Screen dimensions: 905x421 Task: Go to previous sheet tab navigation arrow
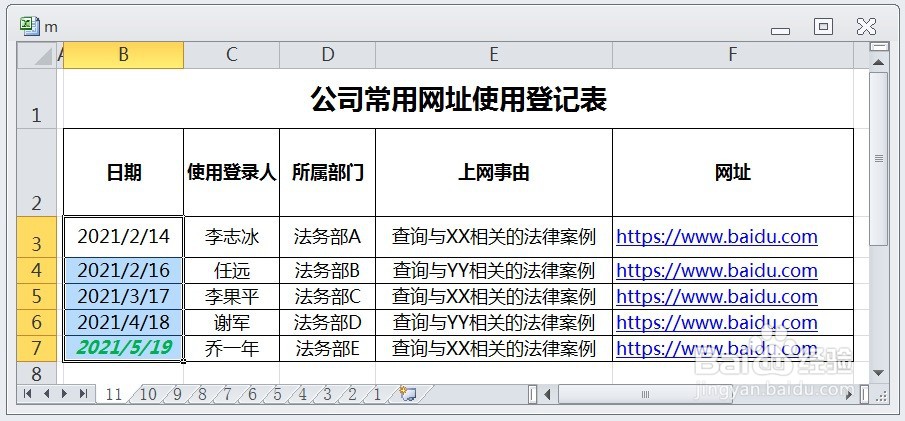46,394
